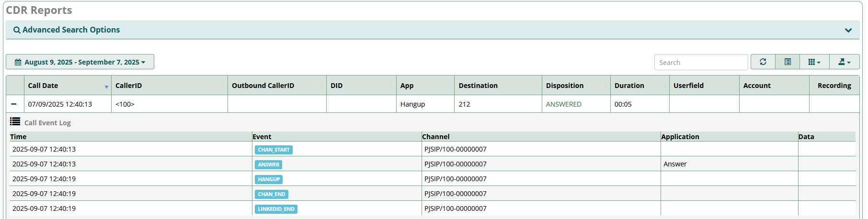
Task: Click the CHAN_START event badge
Action: click(274, 150)
